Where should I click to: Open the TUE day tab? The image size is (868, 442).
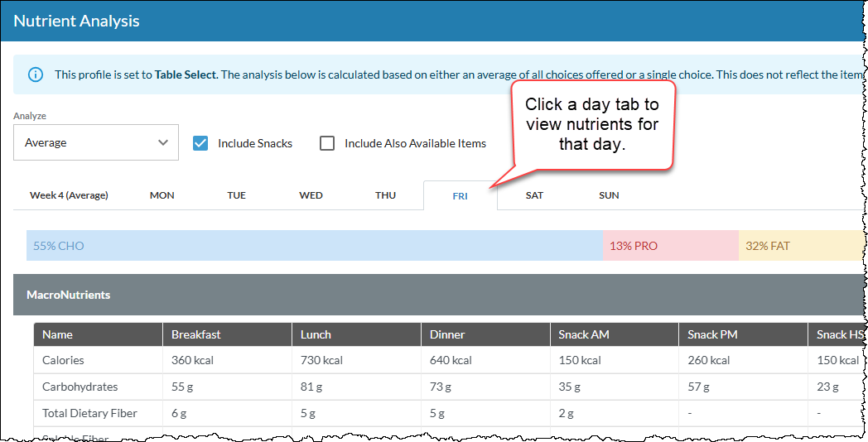click(x=236, y=195)
